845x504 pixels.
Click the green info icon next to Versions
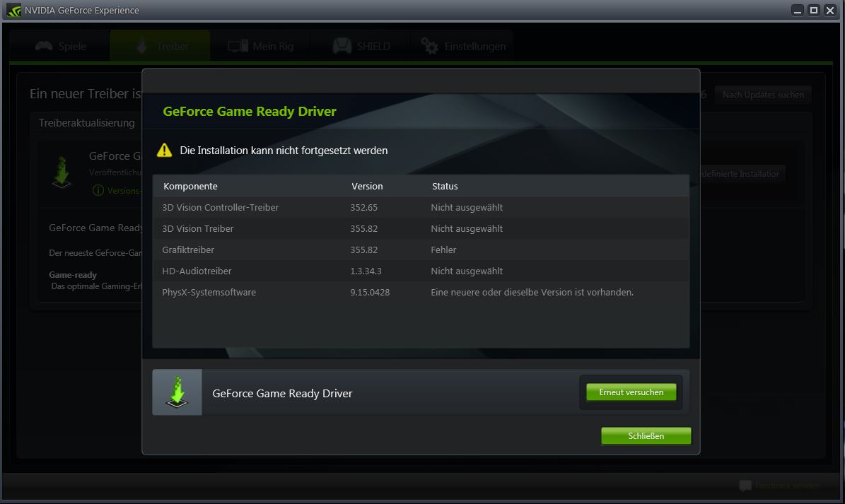click(98, 191)
